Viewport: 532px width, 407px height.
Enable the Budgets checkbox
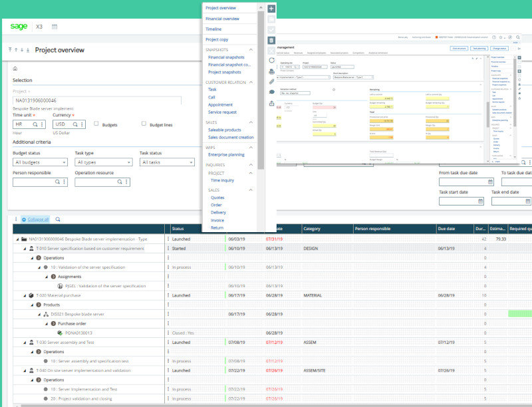(97, 124)
